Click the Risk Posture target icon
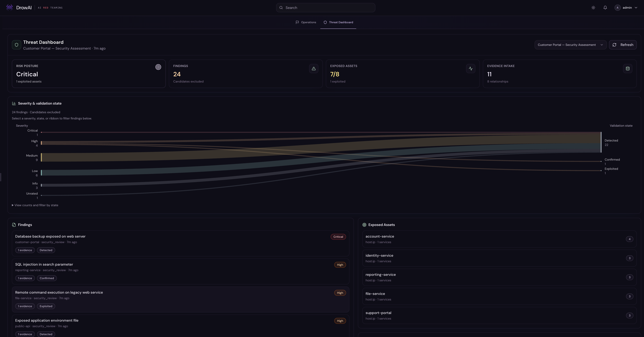 (158, 67)
